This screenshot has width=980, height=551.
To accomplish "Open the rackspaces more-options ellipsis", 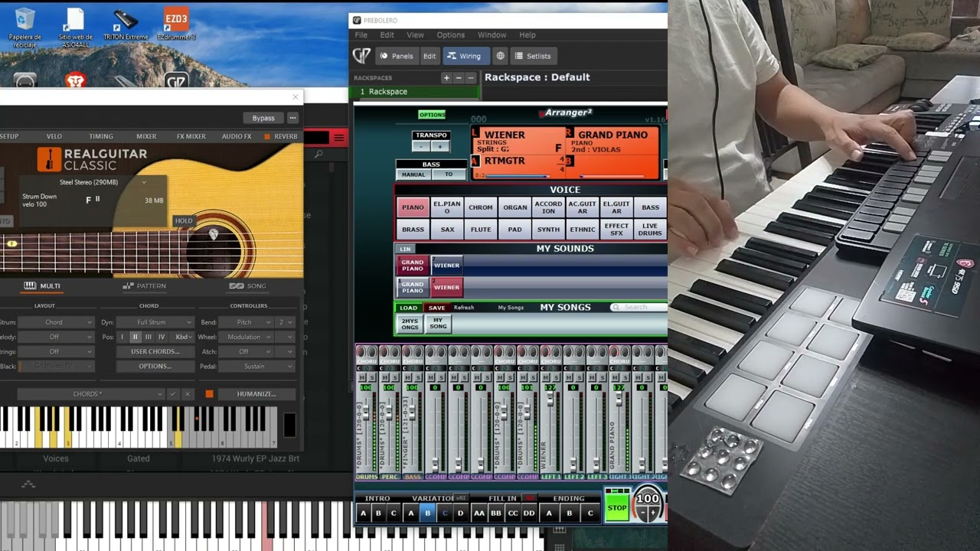I will (471, 78).
